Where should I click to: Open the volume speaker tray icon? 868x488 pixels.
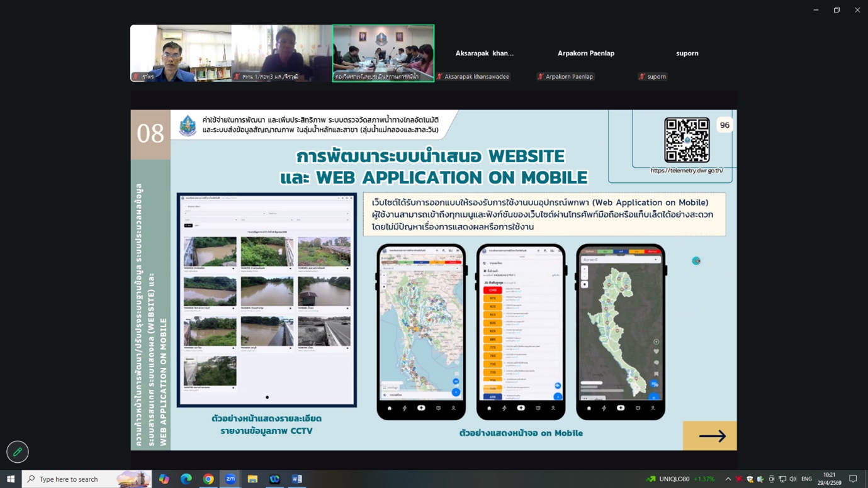792,479
